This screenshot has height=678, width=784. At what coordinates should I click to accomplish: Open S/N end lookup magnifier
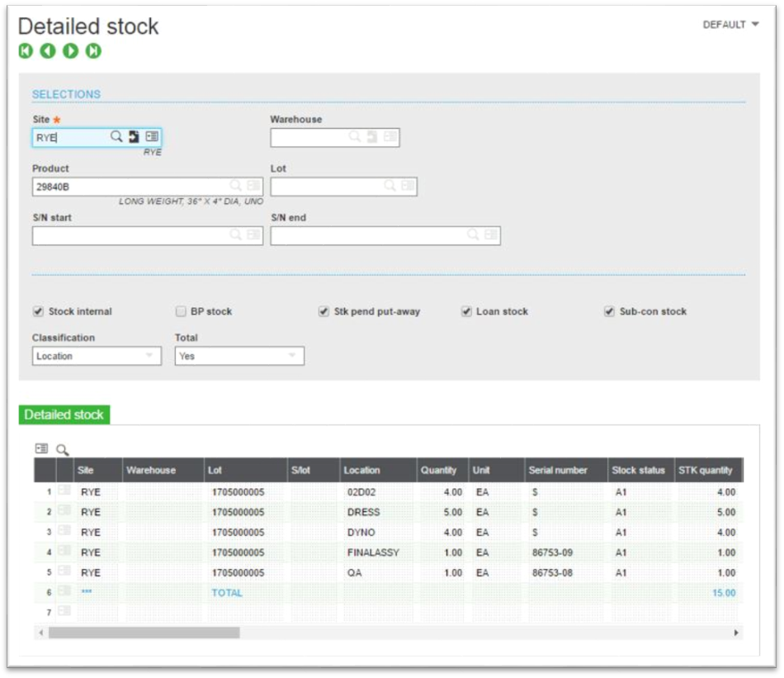pyautogui.click(x=473, y=235)
